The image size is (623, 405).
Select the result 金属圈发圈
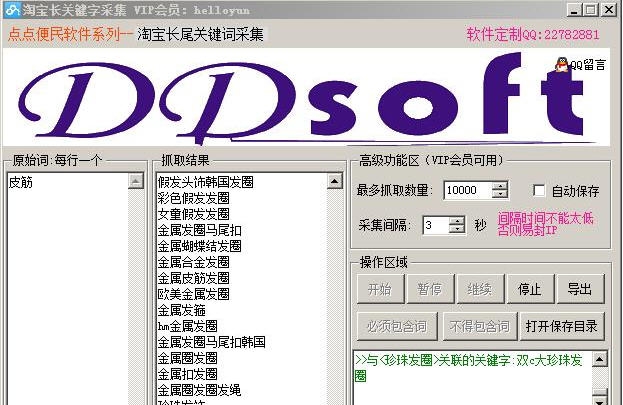(188, 358)
